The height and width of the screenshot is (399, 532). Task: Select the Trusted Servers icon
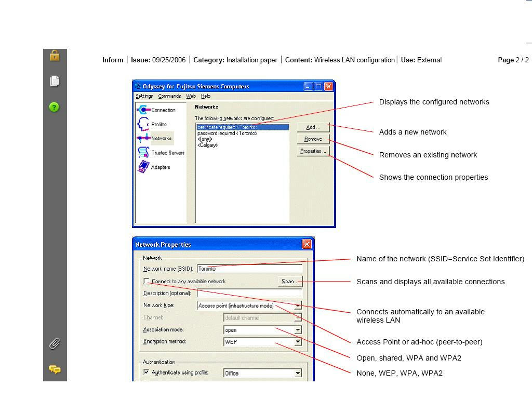point(143,153)
